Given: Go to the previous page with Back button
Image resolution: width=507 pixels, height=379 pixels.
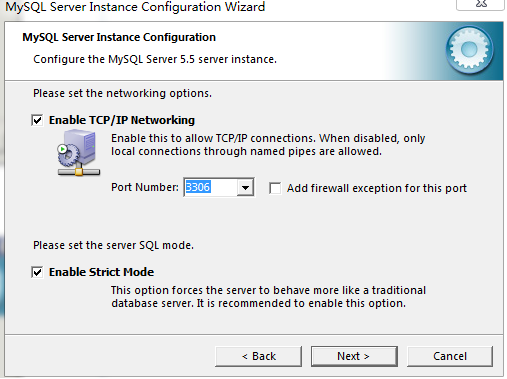Looking at the screenshot, I should pos(259,356).
